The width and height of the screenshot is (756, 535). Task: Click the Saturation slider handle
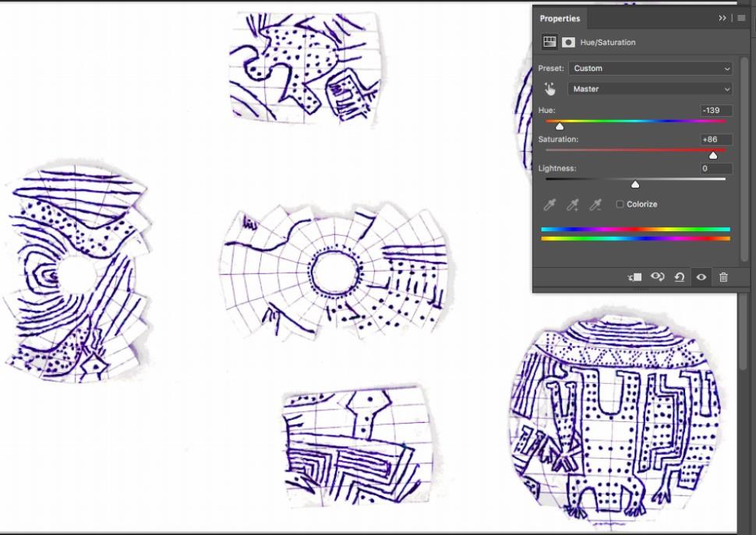[713, 156]
